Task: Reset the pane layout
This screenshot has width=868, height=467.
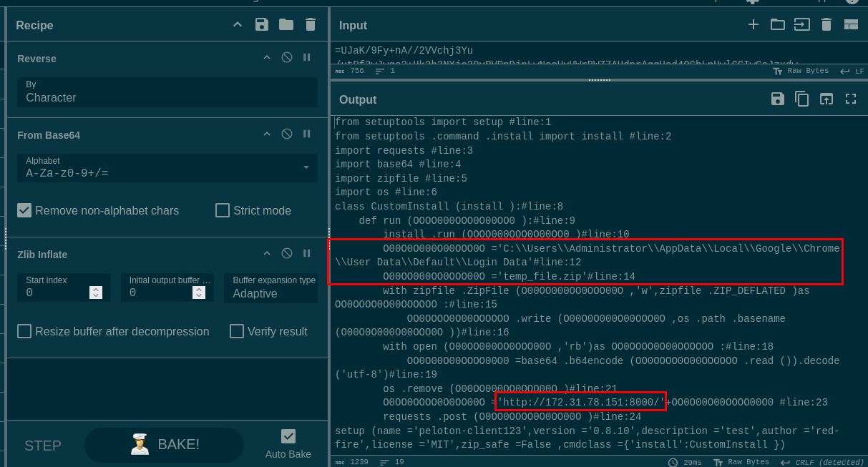Action: (x=851, y=24)
